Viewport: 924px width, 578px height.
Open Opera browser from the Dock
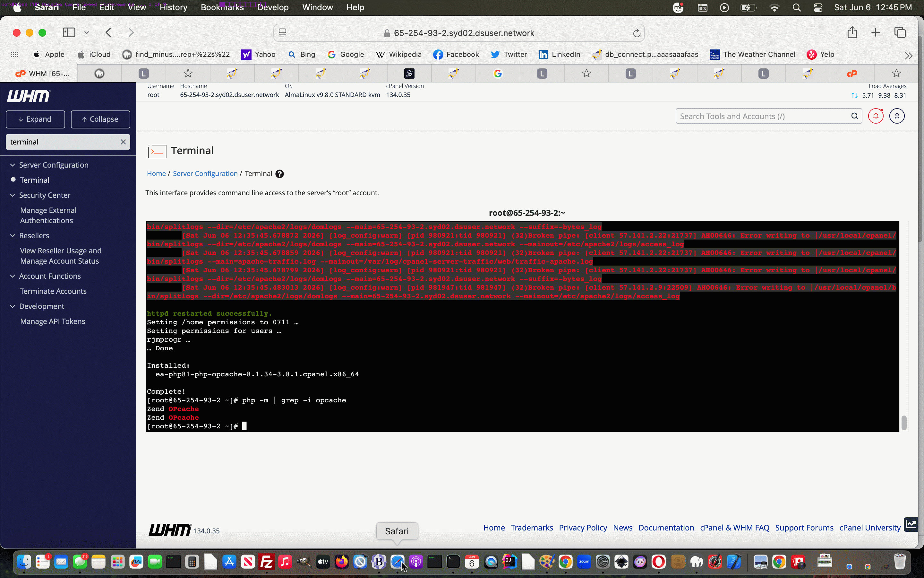[659, 562]
